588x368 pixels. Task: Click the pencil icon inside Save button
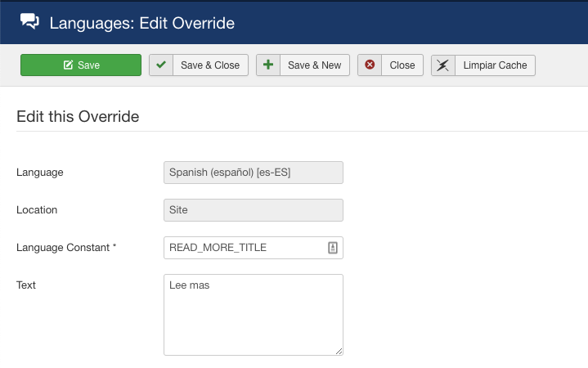68,65
